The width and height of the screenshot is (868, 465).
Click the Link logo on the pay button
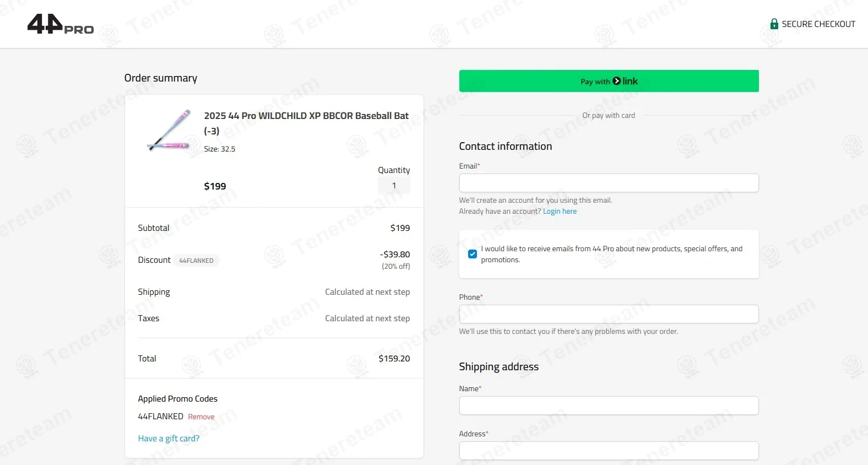click(x=625, y=81)
